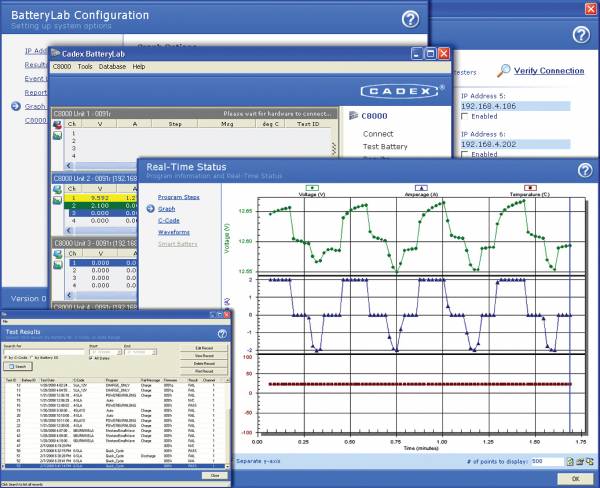Click OK in Real-Time Status window

[574, 479]
